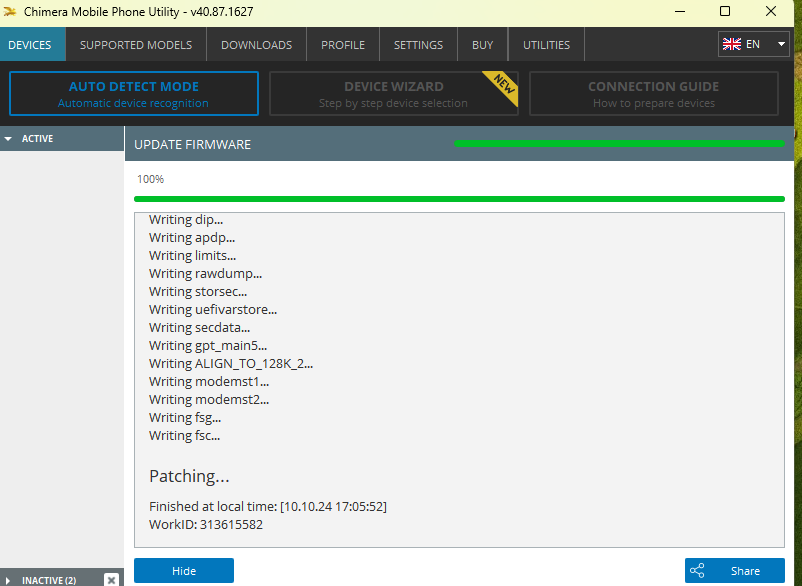Viewport: 802px width, 586px height.
Task: Collapse the ACTIVE devices section
Action: [x=8, y=139]
